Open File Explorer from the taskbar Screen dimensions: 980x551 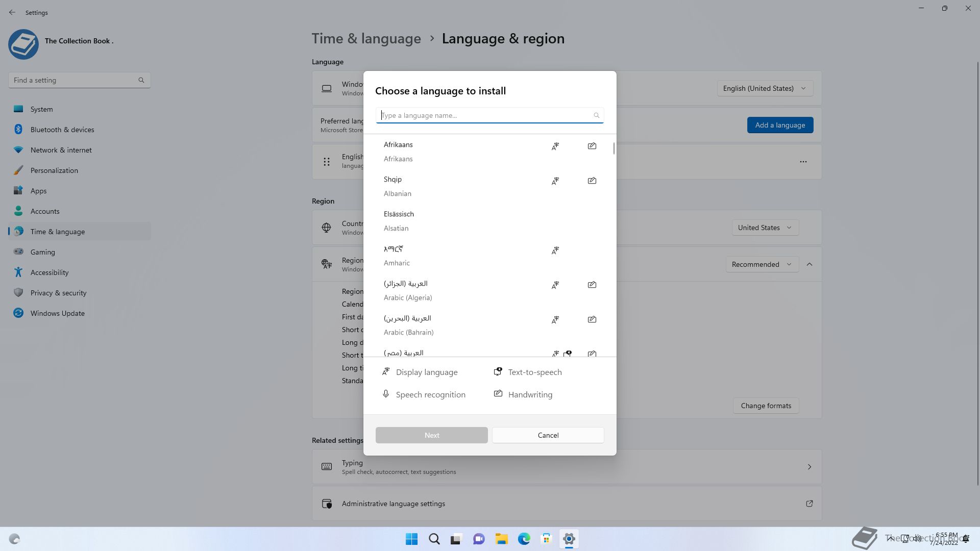click(501, 539)
